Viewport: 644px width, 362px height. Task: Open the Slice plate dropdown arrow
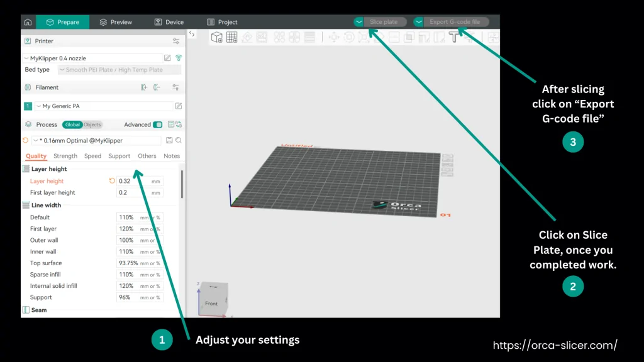click(358, 22)
